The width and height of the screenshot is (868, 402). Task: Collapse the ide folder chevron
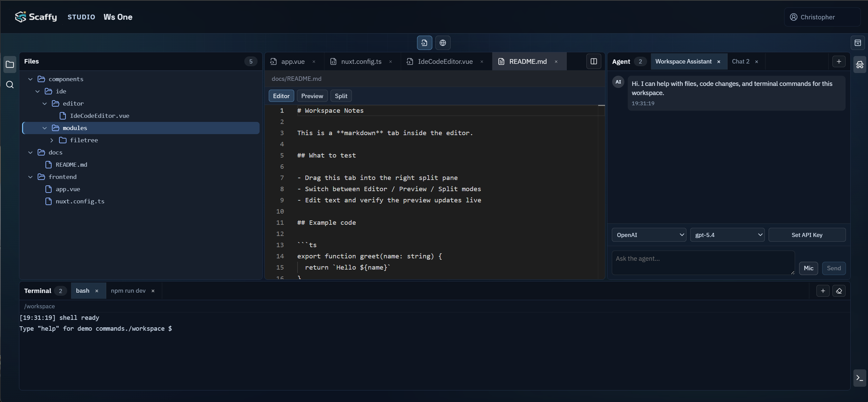click(38, 91)
